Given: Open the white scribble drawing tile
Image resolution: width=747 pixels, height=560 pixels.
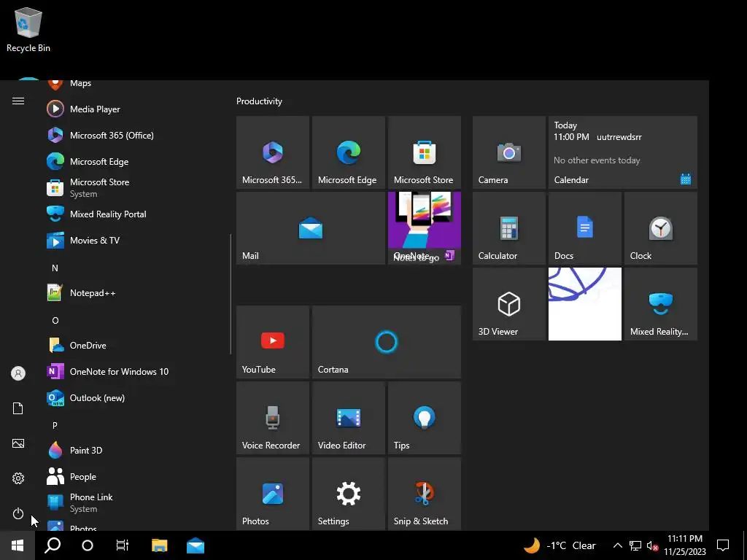Looking at the screenshot, I should 584,304.
